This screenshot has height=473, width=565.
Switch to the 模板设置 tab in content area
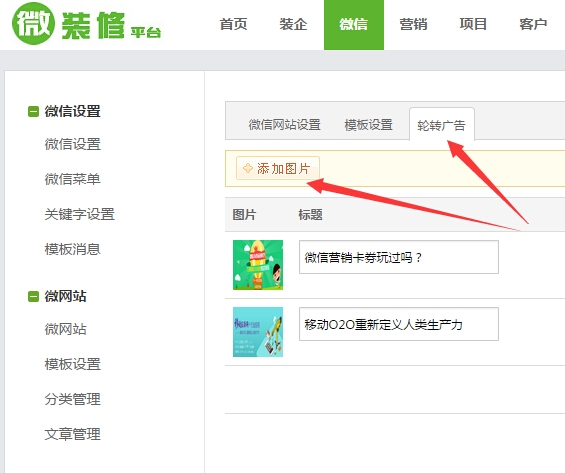(x=368, y=125)
